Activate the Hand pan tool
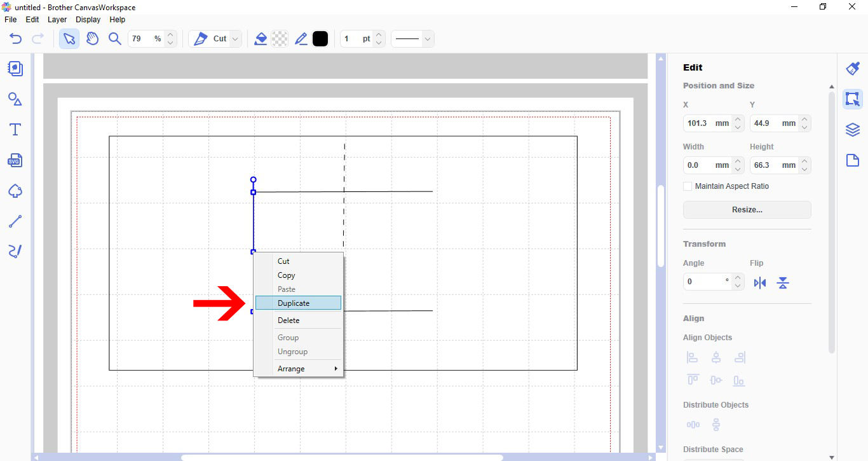 tap(92, 38)
